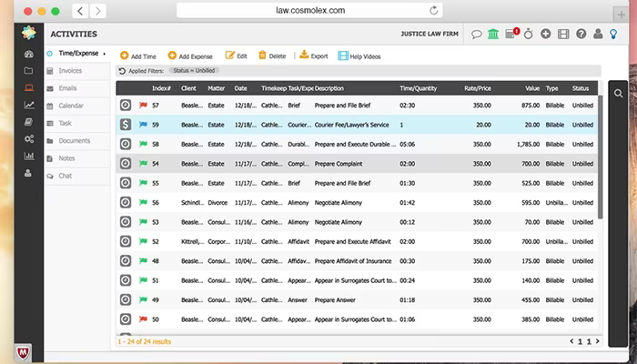Go to previous results page arrow
637x364 pixels.
click(x=571, y=341)
